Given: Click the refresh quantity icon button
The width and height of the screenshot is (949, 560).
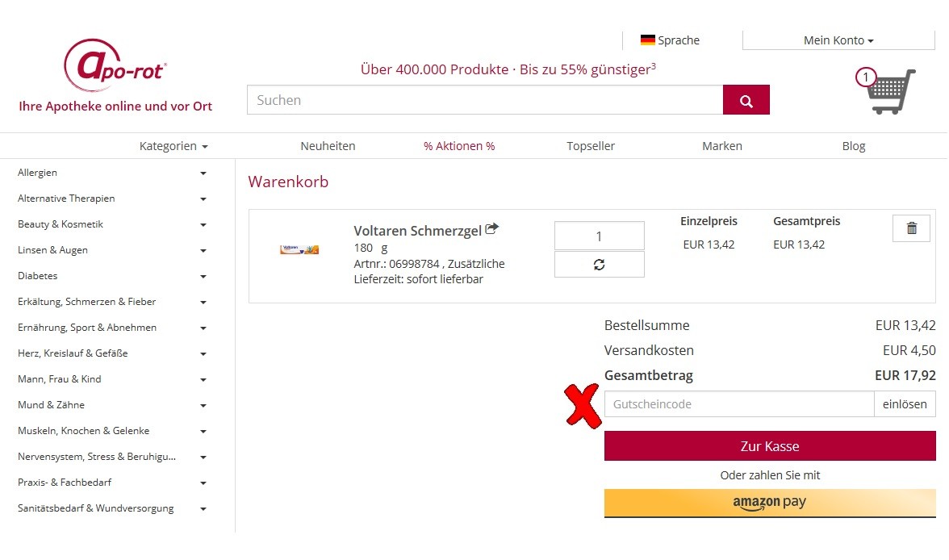Looking at the screenshot, I should (599, 265).
